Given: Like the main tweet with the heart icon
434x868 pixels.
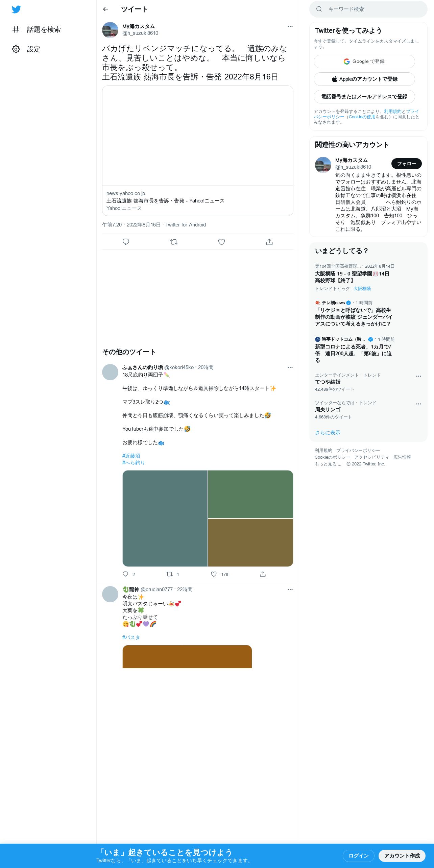Looking at the screenshot, I should [x=221, y=242].
